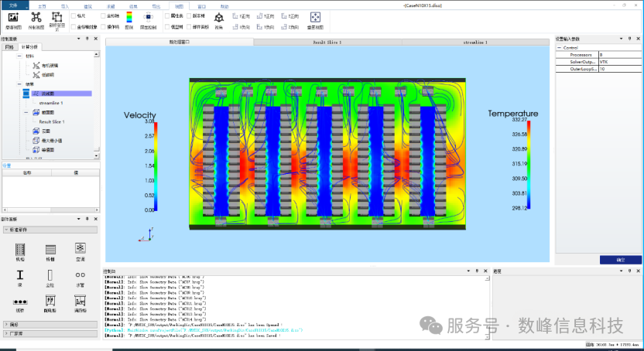Image resolution: width=644 pixels, height=351 pixels.
Task: Click the network-nodes view icon in ribbon
Action: pos(36,17)
